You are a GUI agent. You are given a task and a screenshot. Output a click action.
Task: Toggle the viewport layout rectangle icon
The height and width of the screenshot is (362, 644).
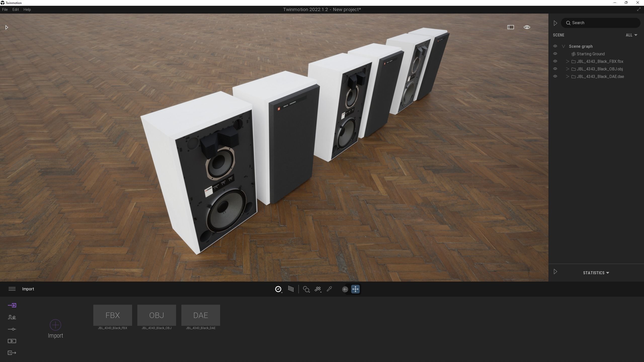coord(510,27)
